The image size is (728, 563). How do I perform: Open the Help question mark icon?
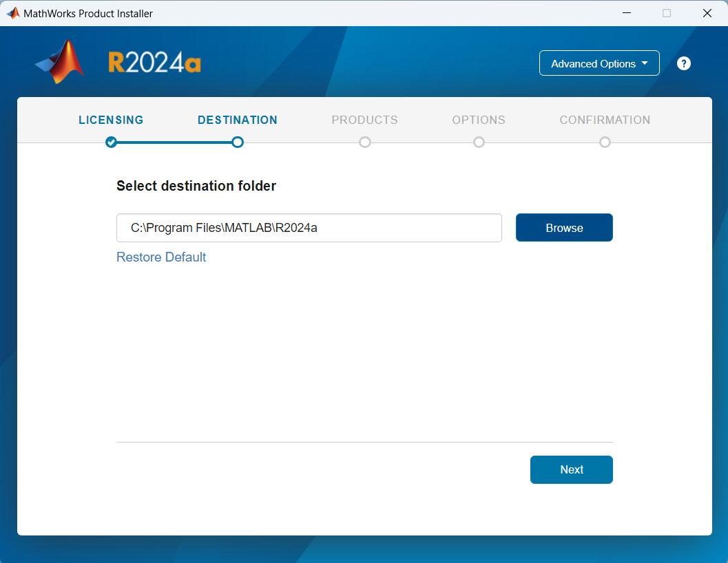(683, 63)
